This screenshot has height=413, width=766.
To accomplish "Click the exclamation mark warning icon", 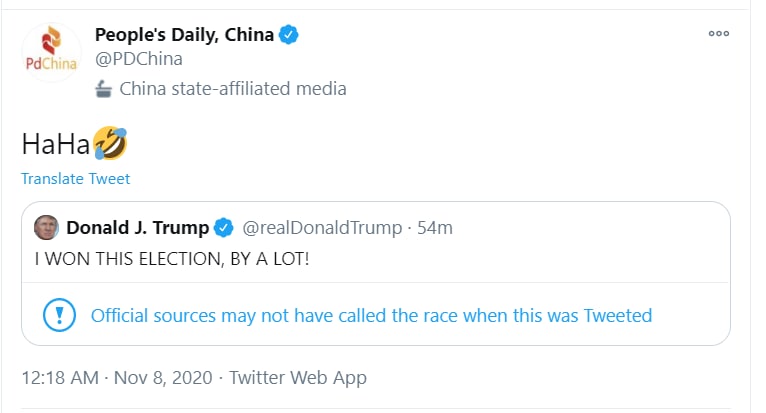I will coord(59,315).
